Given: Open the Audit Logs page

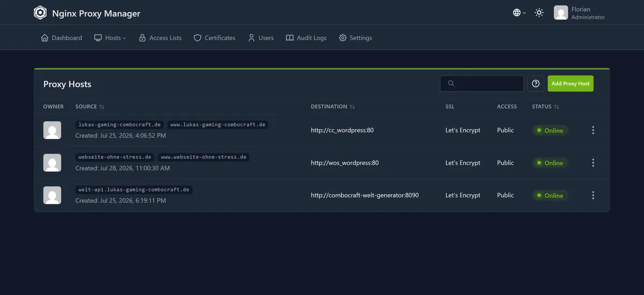Looking at the screenshot, I should tap(306, 38).
